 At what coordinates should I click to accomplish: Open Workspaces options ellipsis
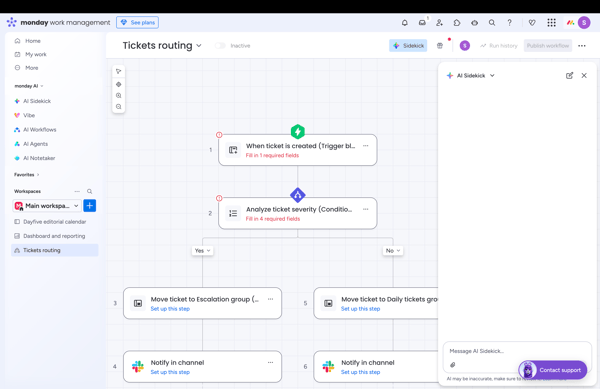click(x=77, y=191)
